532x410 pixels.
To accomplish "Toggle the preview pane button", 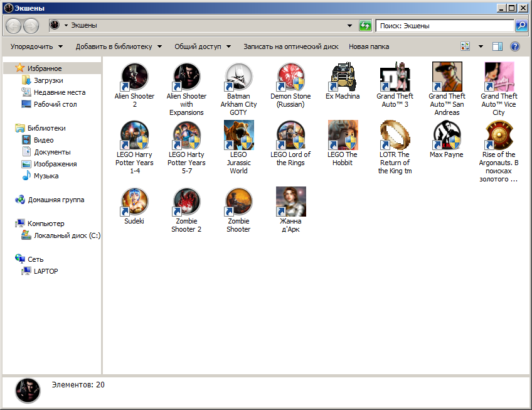I will point(497,46).
